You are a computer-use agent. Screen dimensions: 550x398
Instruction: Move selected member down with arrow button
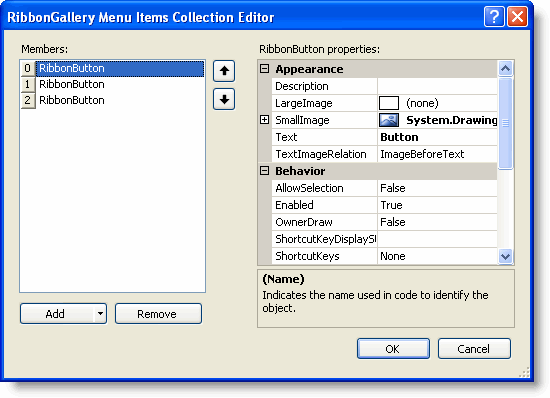224,99
